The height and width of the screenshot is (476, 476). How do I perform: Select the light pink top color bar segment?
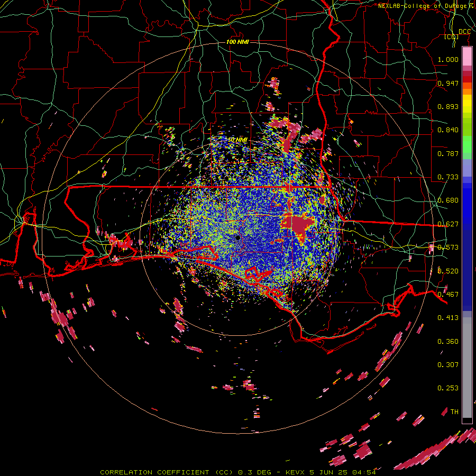pyautogui.click(x=467, y=57)
